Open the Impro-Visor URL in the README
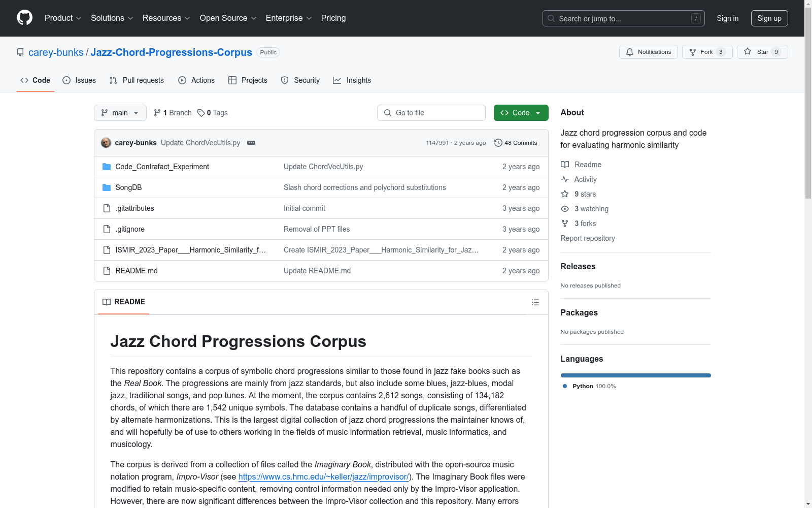The height and width of the screenshot is (508, 812). tap(324, 477)
